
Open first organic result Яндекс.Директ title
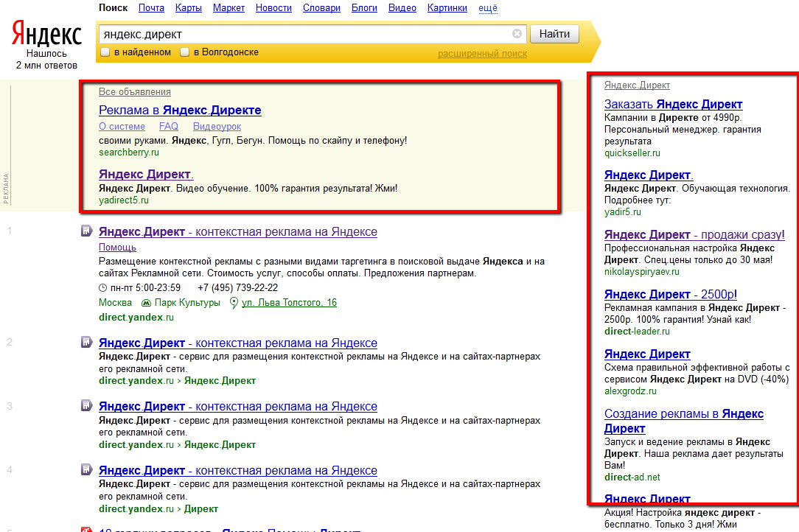click(238, 232)
